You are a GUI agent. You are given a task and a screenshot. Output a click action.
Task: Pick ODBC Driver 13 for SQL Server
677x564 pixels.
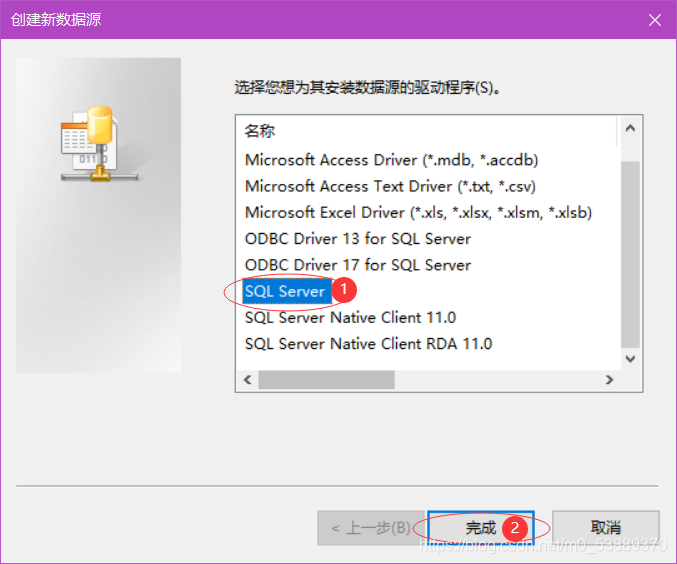pos(357,239)
